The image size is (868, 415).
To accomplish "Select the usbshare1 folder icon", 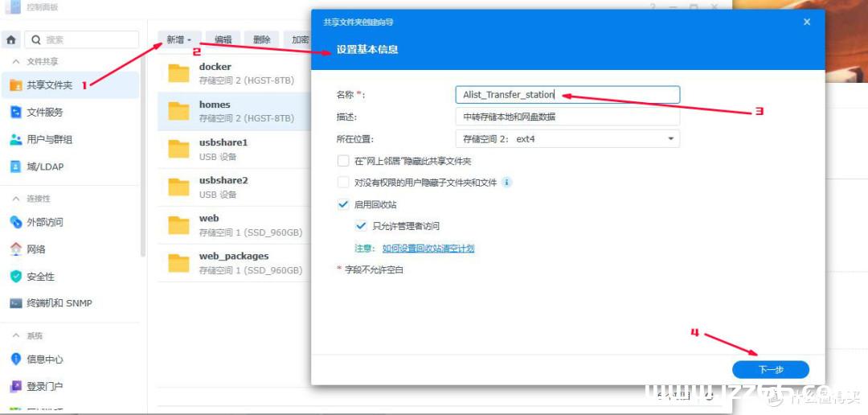I will (x=178, y=149).
